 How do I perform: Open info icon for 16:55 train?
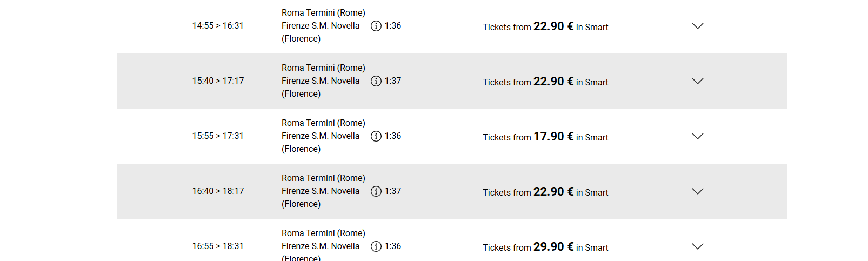[376, 246]
